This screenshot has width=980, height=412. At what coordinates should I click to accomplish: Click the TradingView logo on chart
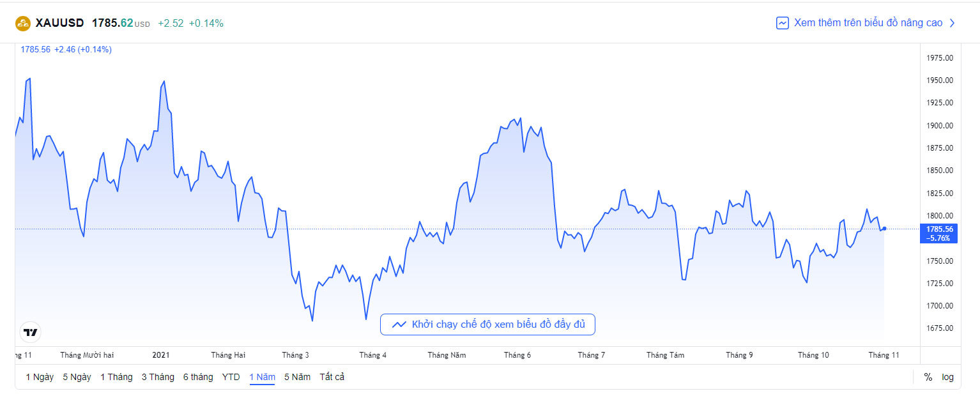pos(30,332)
